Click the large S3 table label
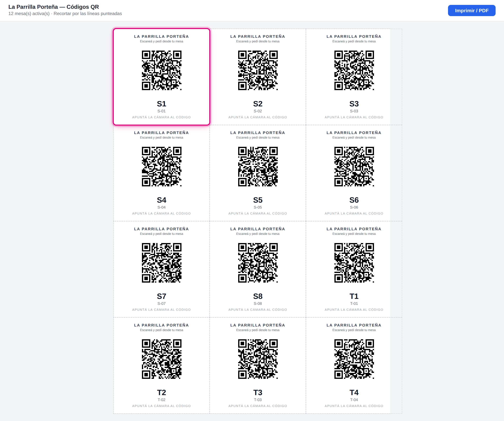 coord(354,104)
